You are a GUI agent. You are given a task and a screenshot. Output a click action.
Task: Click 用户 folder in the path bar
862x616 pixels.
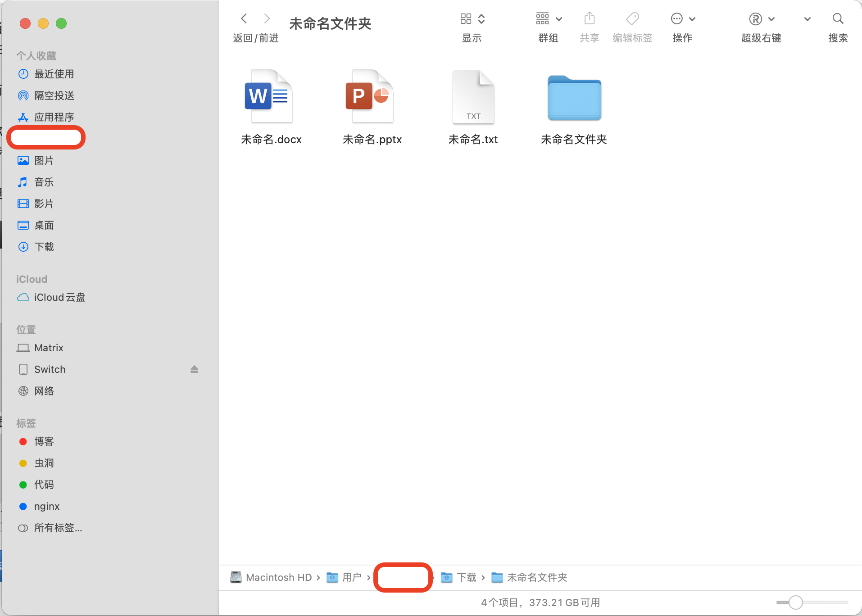pos(351,577)
